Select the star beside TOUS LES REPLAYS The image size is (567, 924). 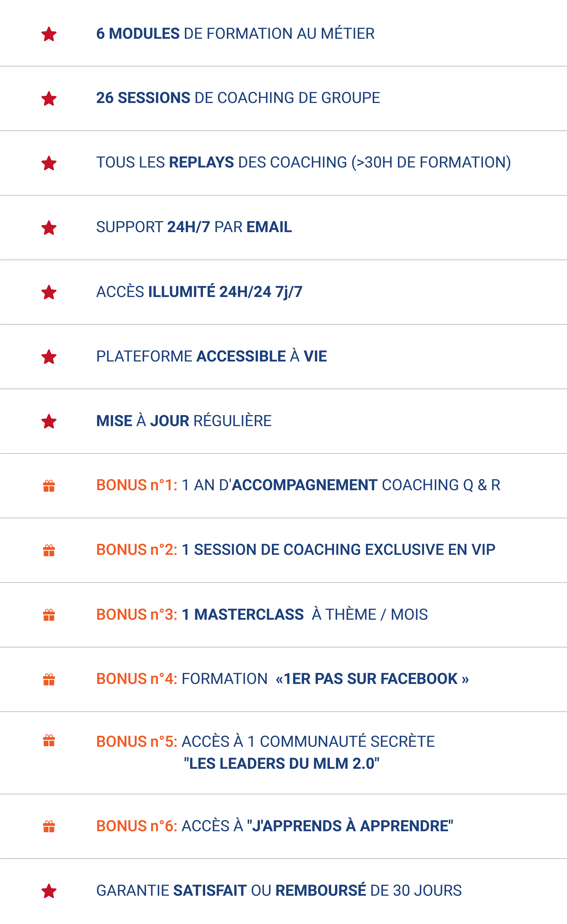pos(49,163)
